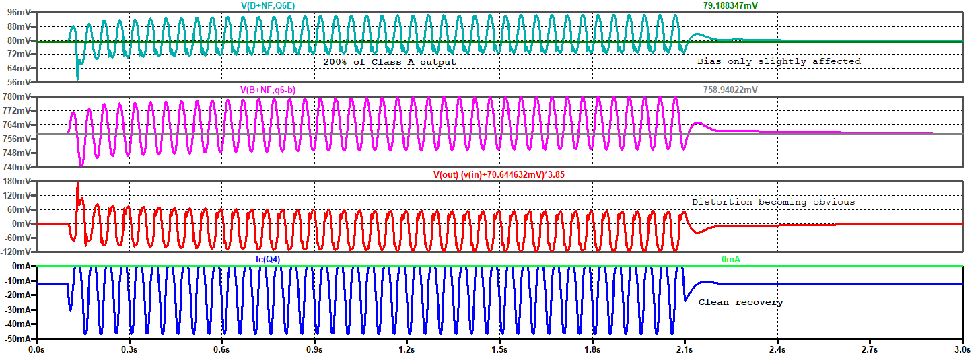Image resolution: width=980 pixels, height=356 pixels.
Task: Click the 1.5s time axis label
Action: pos(499,350)
